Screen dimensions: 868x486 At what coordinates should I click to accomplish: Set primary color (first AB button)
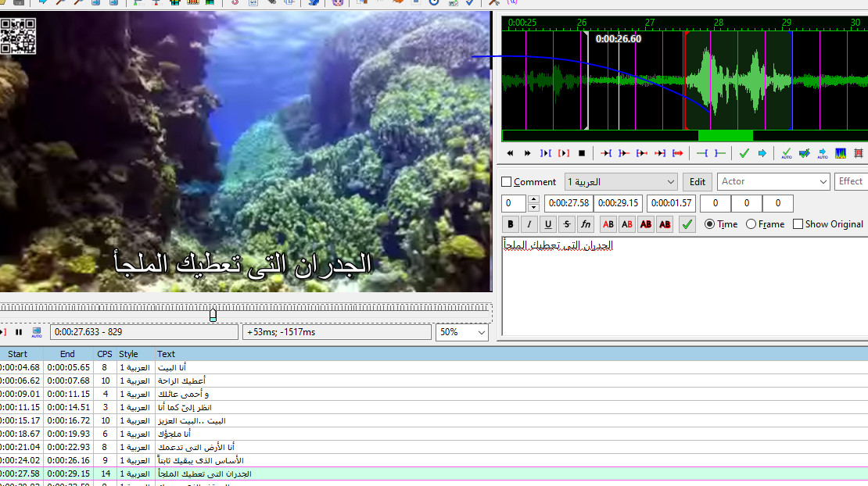pyautogui.click(x=608, y=224)
